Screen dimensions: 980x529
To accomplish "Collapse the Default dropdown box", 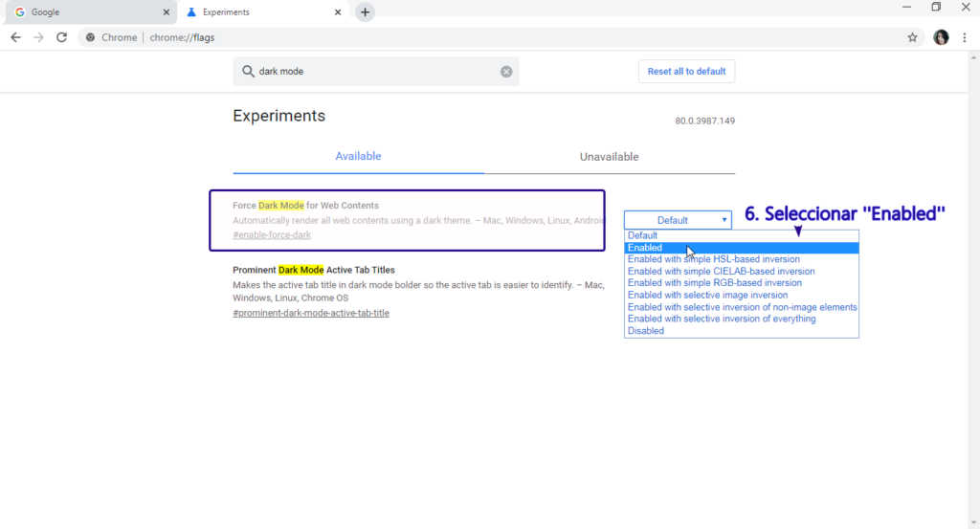I will click(678, 220).
